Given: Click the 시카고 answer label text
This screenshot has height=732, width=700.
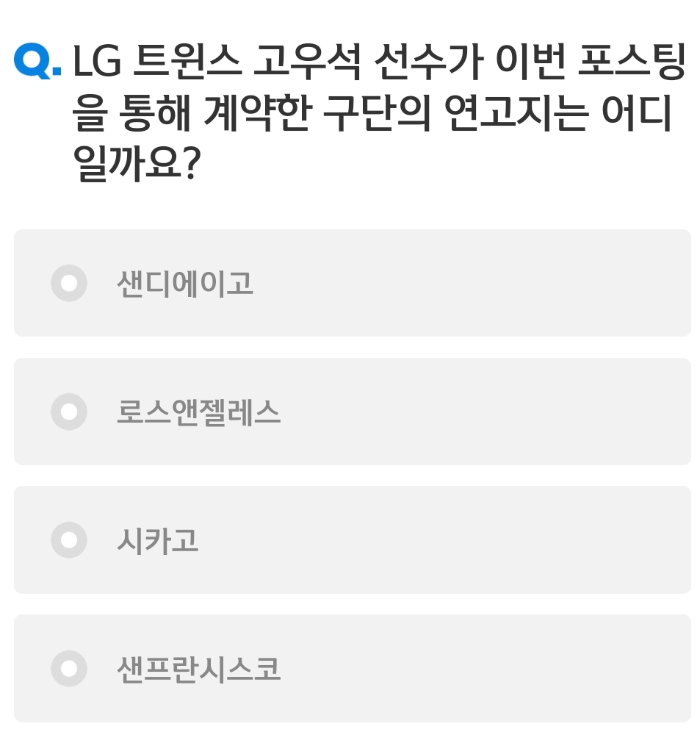Looking at the screenshot, I should (x=158, y=541).
